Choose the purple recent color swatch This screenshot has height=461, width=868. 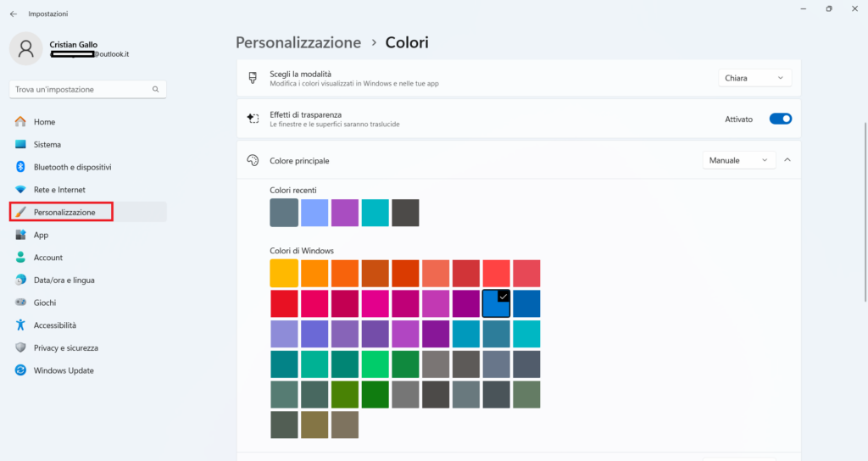(x=345, y=213)
